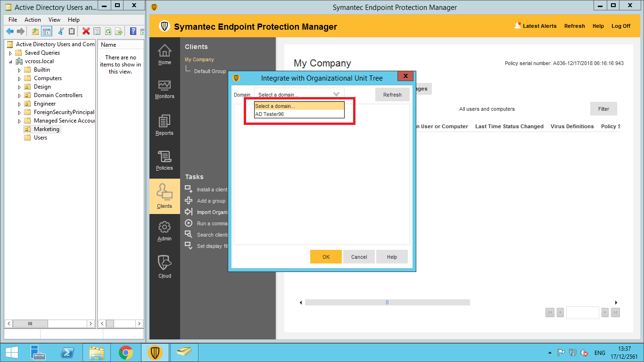Viewport: 644px width, 362px height.
Task: Open the Policies section
Action: click(165, 161)
